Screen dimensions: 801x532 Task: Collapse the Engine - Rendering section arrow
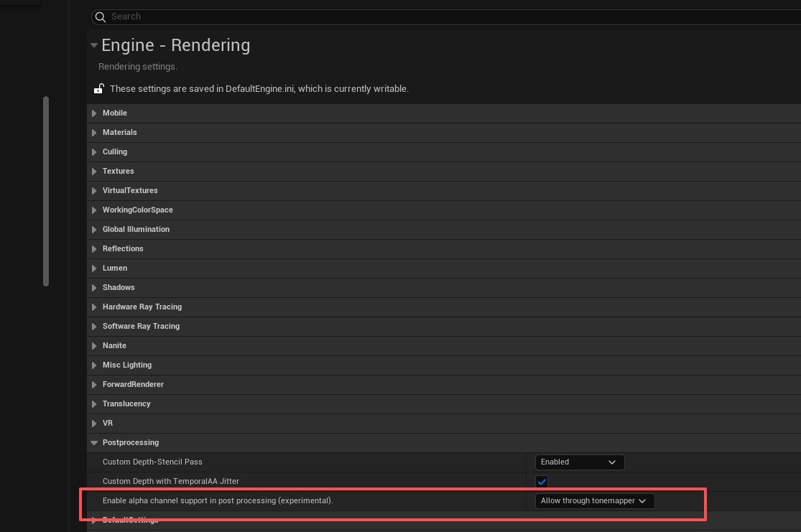click(x=94, y=45)
